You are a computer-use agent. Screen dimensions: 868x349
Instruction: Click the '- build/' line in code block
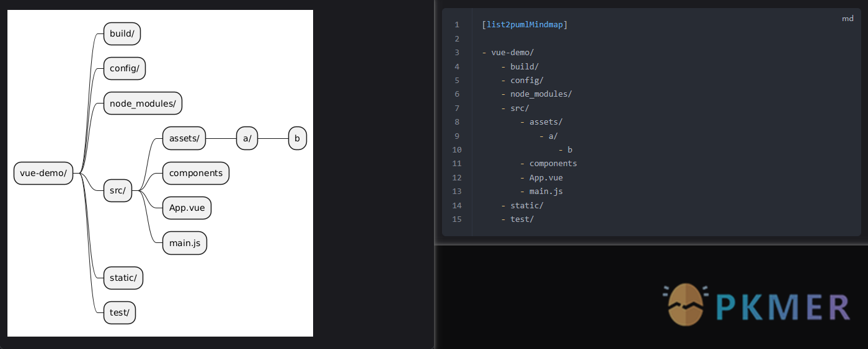(x=520, y=66)
